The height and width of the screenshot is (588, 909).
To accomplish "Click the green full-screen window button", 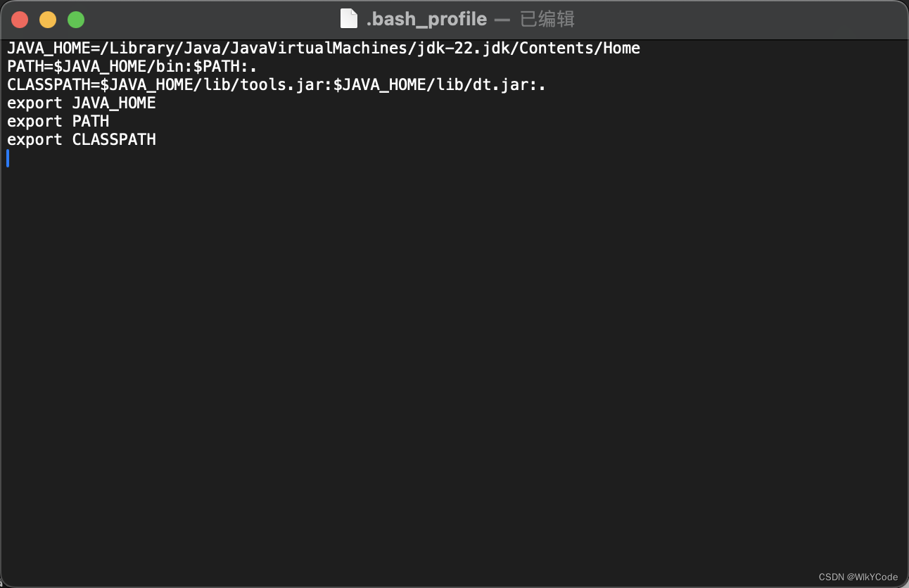I will 76,20.
